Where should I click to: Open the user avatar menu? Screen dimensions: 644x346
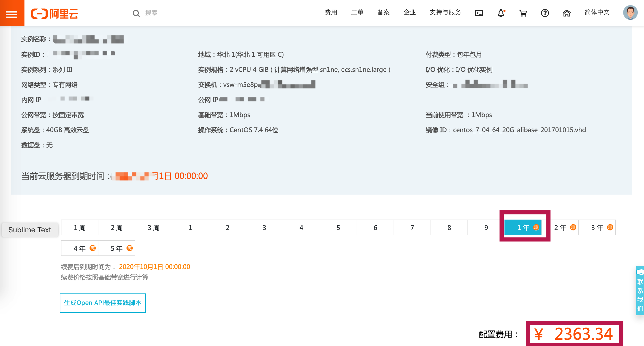point(630,12)
